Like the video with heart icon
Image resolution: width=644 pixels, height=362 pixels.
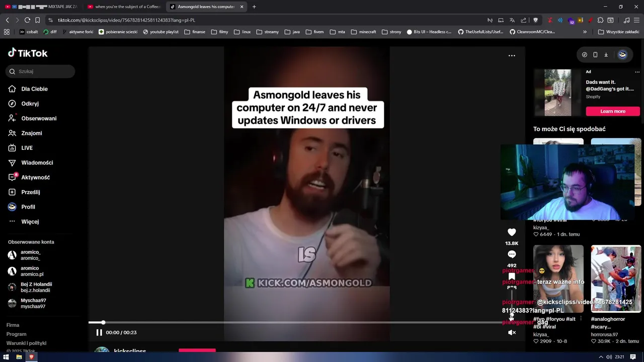click(512, 232)
